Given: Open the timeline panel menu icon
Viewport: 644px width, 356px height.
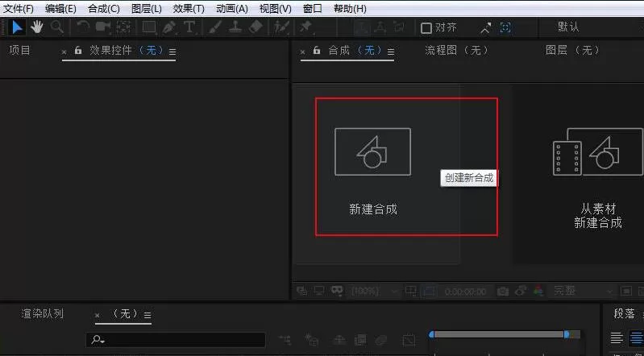Looking at the screenshot, I should pyautogui.click(x=147, y=316).
